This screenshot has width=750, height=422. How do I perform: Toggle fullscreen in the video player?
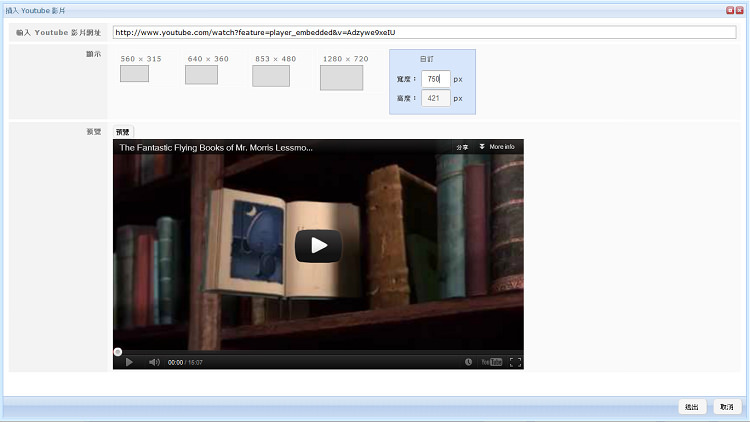tap(515, 362)
